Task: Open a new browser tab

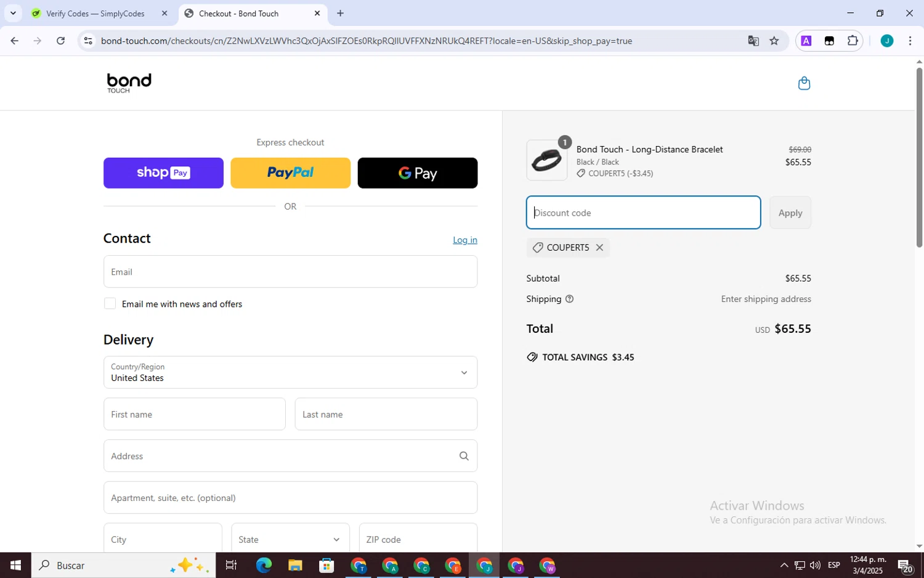Action: pyautogui.click(x=340, y=13)
